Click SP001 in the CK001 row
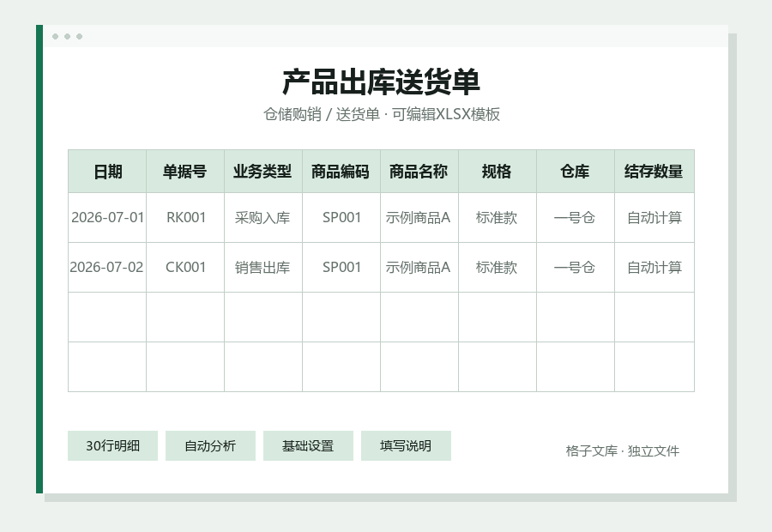 coord(341,267)
